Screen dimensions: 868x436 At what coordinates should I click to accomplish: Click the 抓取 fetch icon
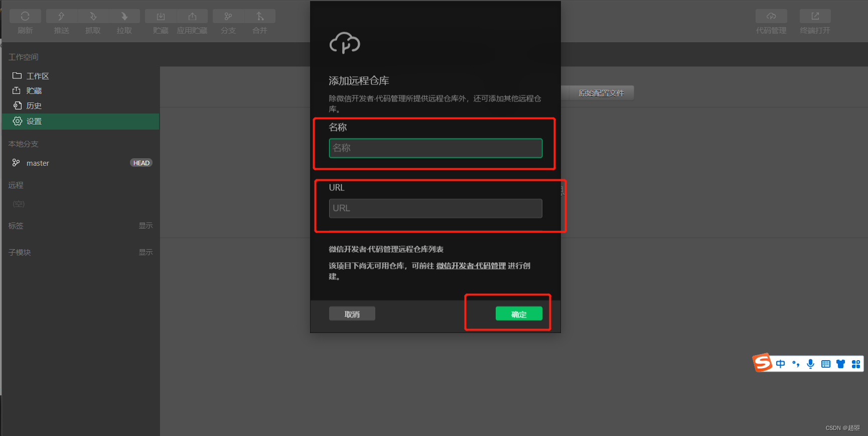[93, 17]
